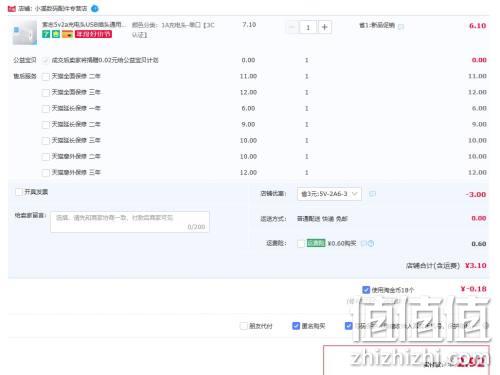Click the red 半程好价节 promotion badge

pos(93,34)
